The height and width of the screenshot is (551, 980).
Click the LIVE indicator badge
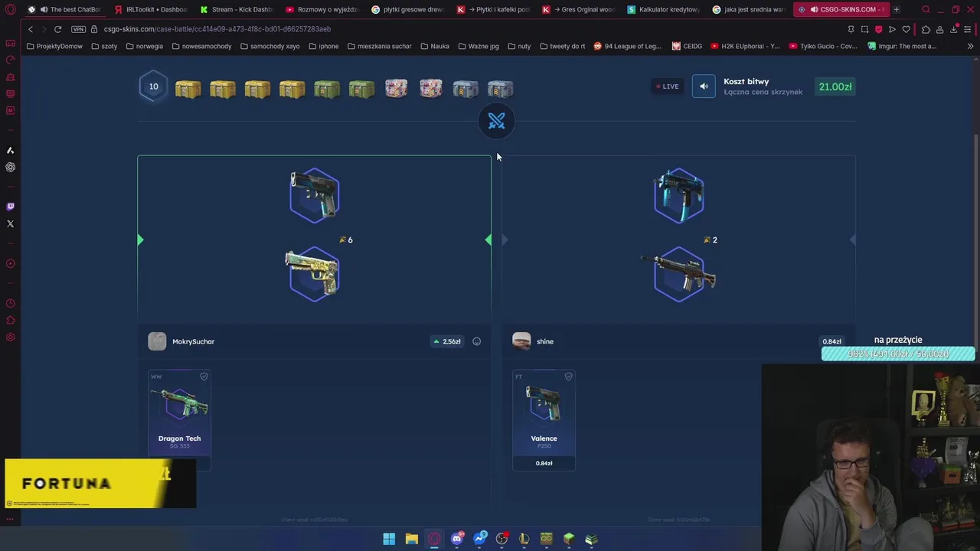point(667,86)
